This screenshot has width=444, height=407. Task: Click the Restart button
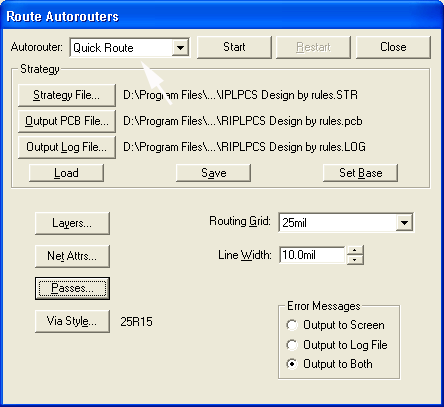tap(313, 47)
